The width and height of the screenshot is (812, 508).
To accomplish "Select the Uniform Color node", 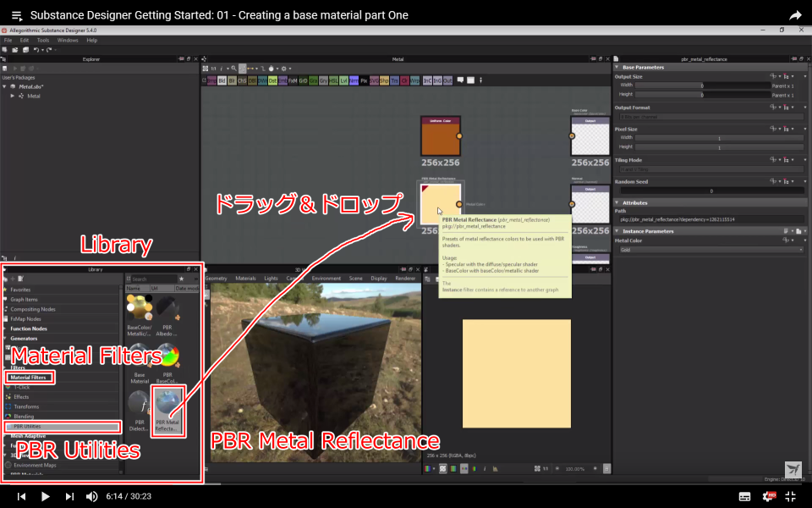I will coord(440,135).
